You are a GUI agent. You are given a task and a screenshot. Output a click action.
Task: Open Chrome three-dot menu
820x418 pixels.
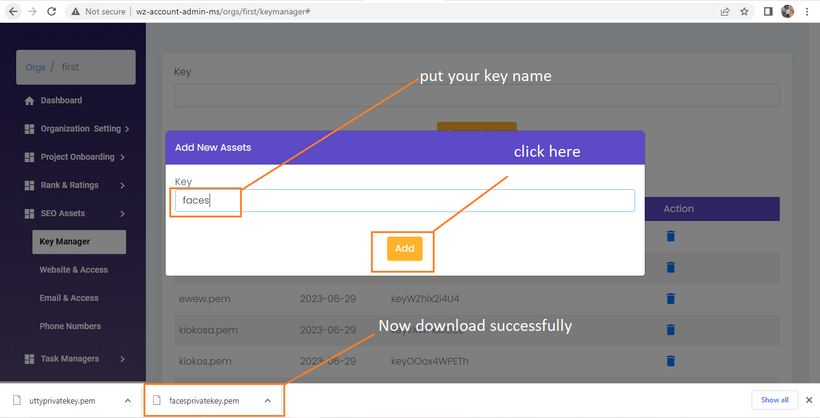tap(807, 12)
